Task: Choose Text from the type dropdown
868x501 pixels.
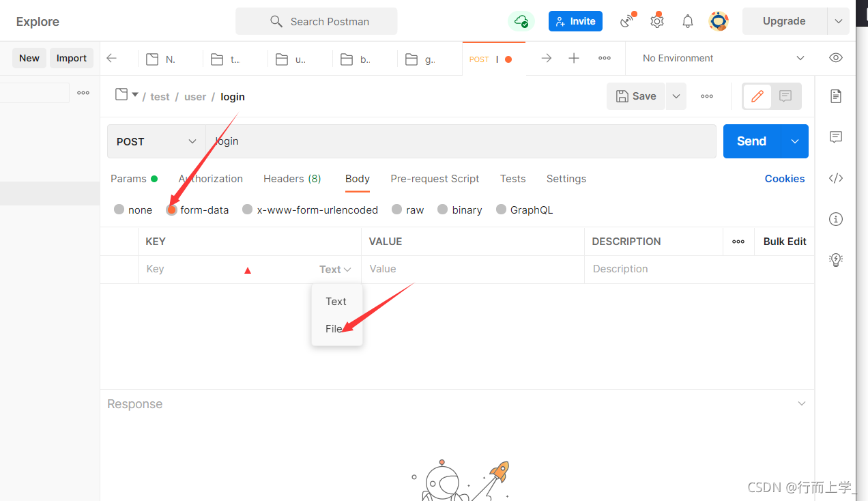Action: 336,301
